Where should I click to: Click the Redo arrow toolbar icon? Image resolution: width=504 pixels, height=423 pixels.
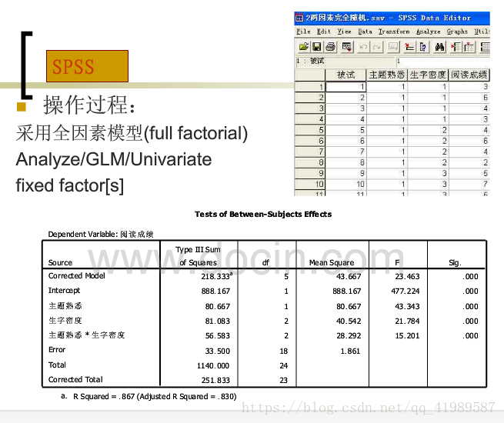tap(377, 47)
